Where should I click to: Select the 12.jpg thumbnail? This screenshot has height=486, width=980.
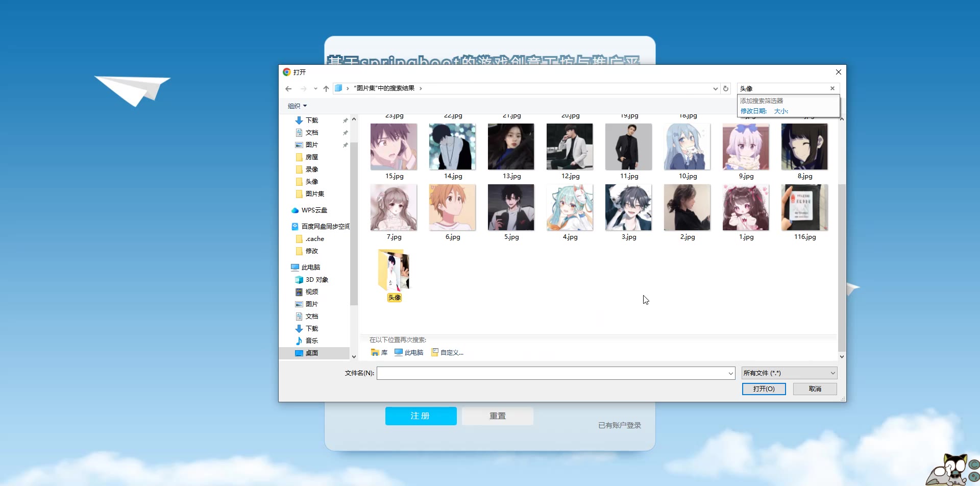pos(570,147)
